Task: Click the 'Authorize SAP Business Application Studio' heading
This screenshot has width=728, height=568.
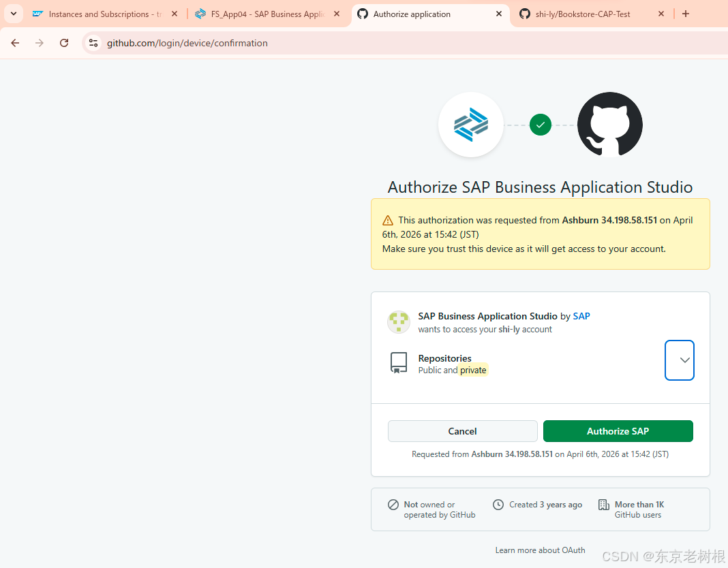Action: point(540,187)
